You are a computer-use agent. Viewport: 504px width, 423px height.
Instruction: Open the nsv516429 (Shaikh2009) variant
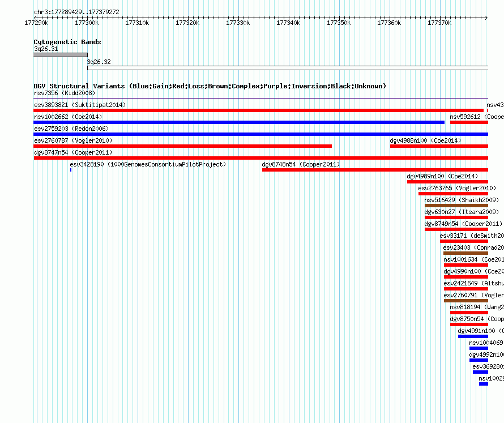(462, 200)
